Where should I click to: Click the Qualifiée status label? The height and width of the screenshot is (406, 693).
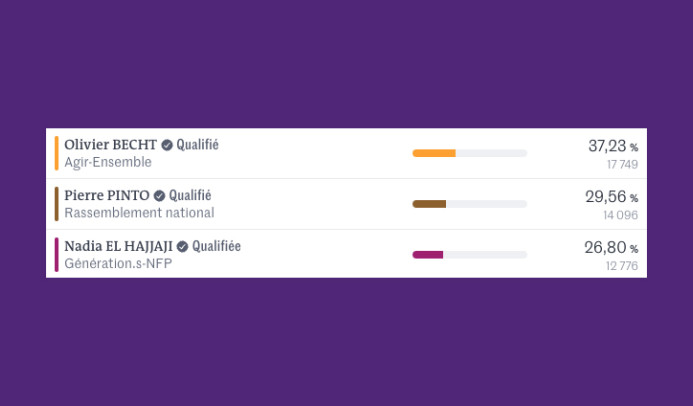click(x=216, y=246)
